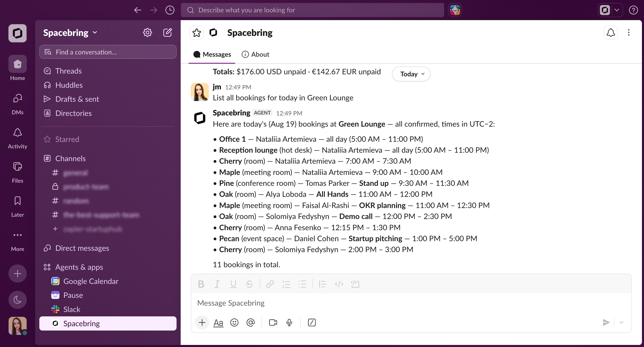Hide formatting with the Aa button

point(218,323)
